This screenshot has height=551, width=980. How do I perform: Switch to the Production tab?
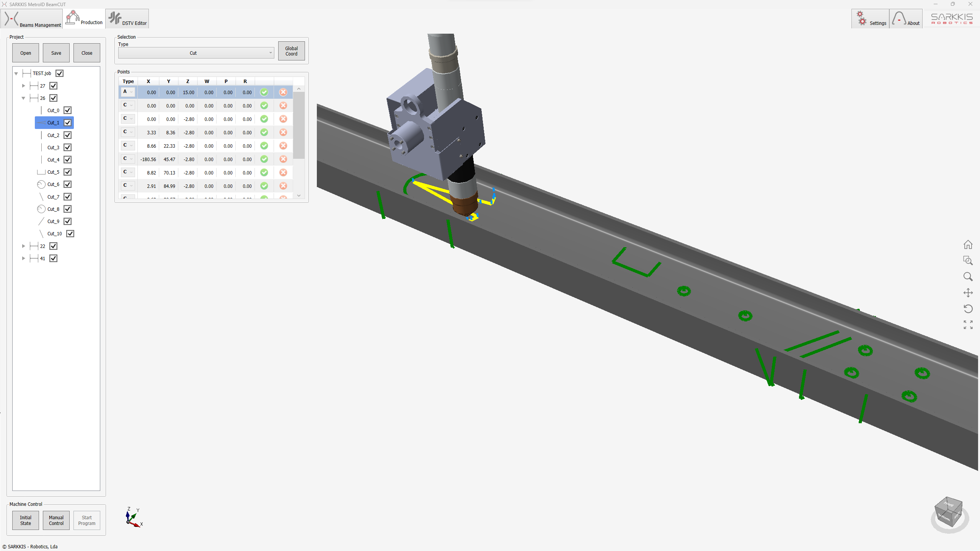(x=84, y=19)
